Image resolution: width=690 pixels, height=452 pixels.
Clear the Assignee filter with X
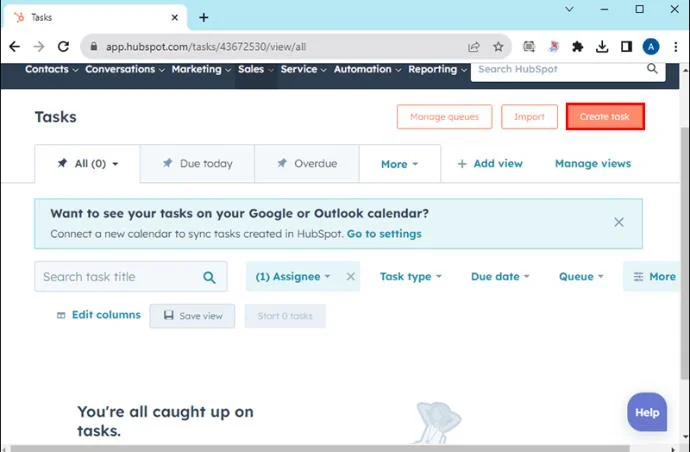[x=351, y=276]
